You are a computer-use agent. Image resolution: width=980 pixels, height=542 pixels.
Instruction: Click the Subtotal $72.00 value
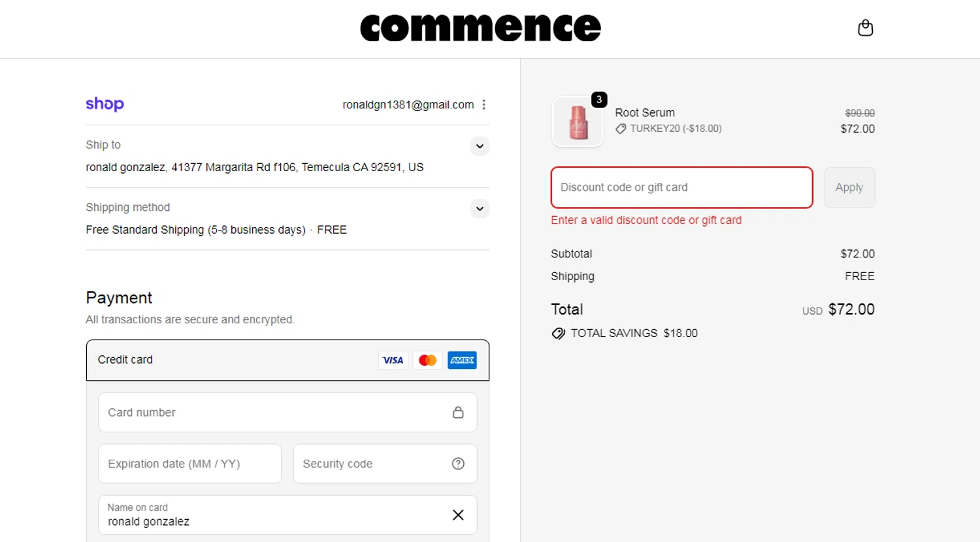click(857, 254)
